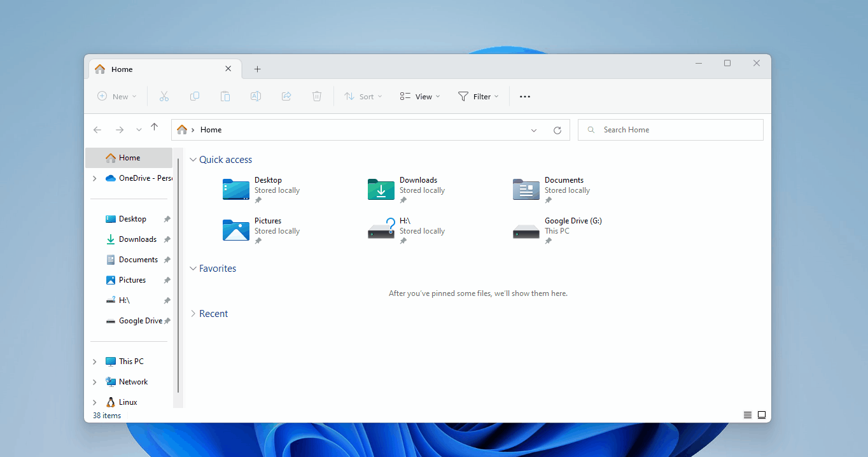
Task: Go back with the left arrow
Action: pyautogui.click(x=97, y=130)
